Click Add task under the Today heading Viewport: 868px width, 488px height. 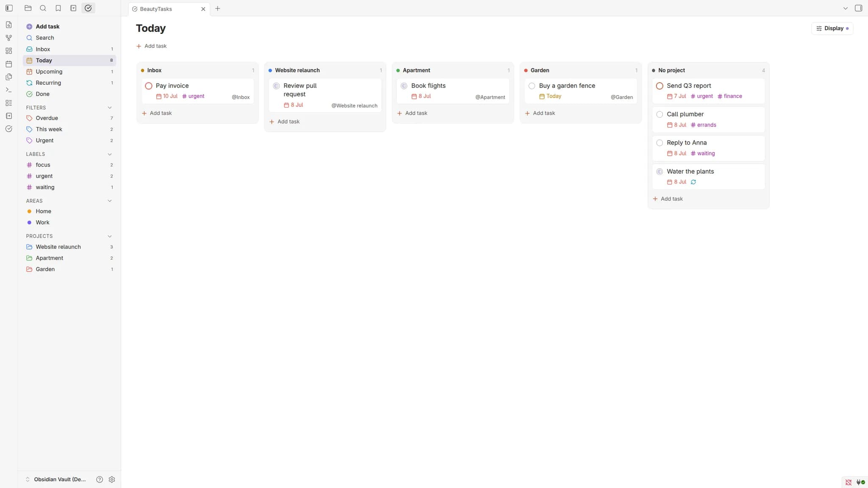(x=151, y=46)
